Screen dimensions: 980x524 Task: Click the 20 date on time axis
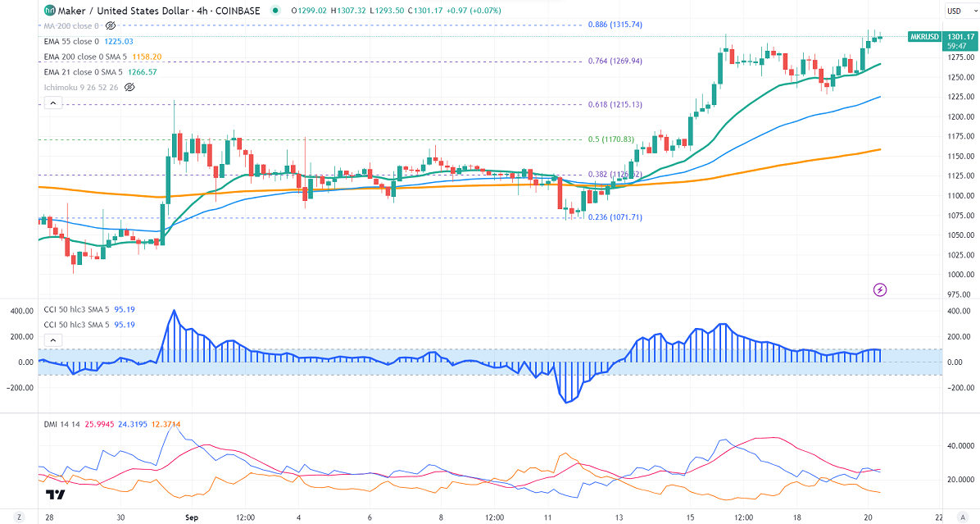(868, 517)
